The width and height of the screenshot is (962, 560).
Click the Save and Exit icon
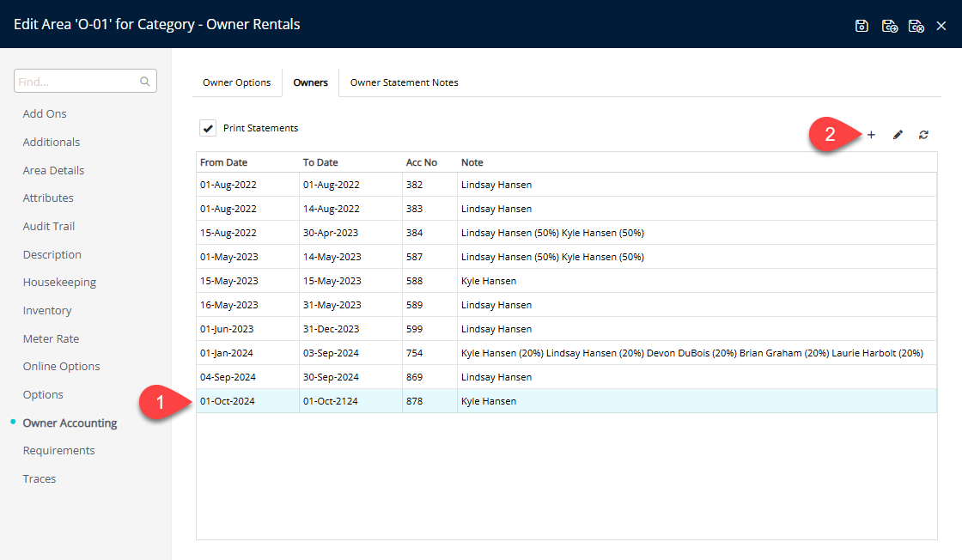coord(916,26)
